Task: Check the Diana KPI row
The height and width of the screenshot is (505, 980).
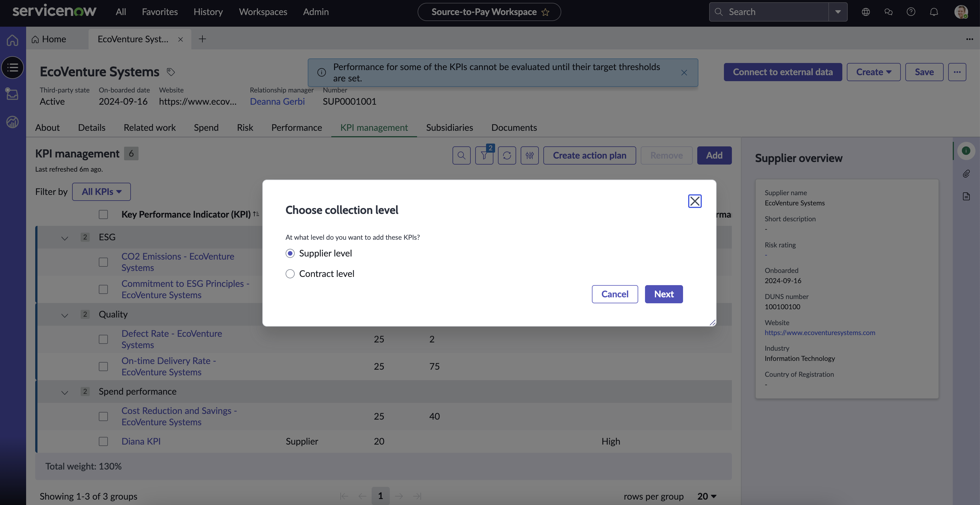Action: [x=103, y=441]
